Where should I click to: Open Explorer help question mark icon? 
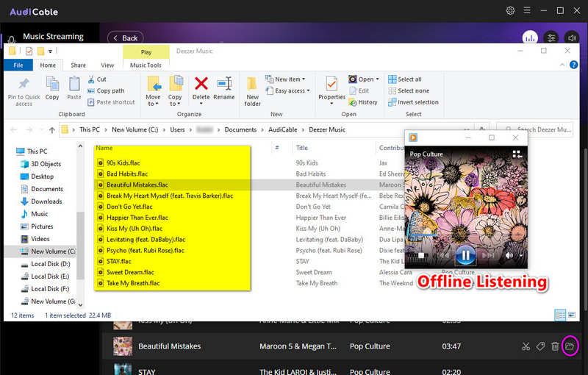click(573, 65)
